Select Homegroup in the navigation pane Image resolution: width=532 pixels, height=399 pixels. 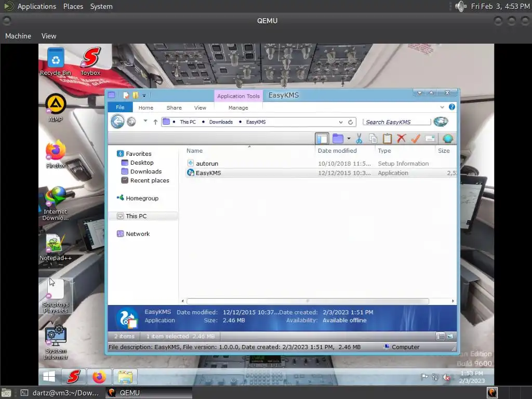click(142, 198)
